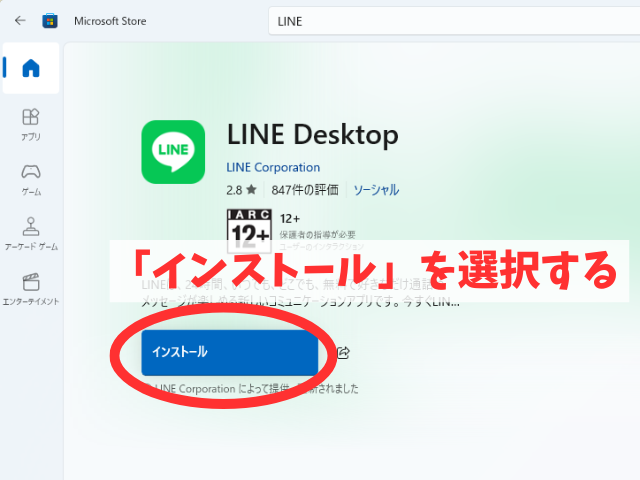Click the share icon beside install button

pos(343,353)
